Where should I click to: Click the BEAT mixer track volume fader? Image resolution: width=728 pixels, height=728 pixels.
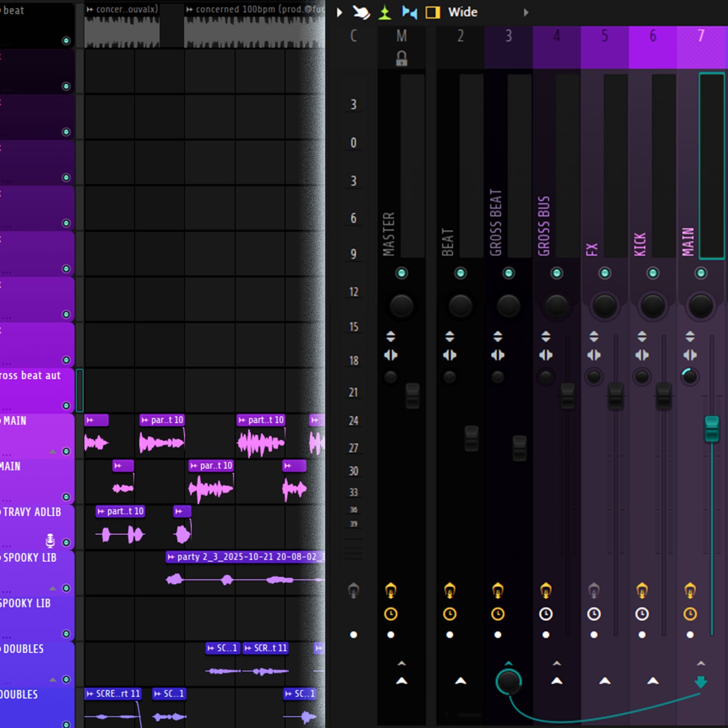point(472,438)
